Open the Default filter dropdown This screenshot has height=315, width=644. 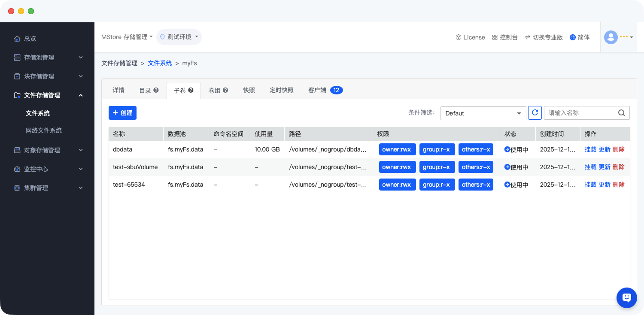[483, 113]
